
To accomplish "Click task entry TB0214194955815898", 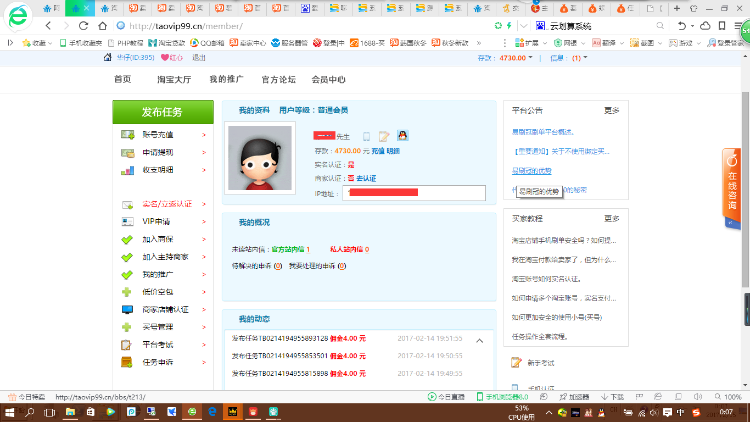I will (280, 373).
